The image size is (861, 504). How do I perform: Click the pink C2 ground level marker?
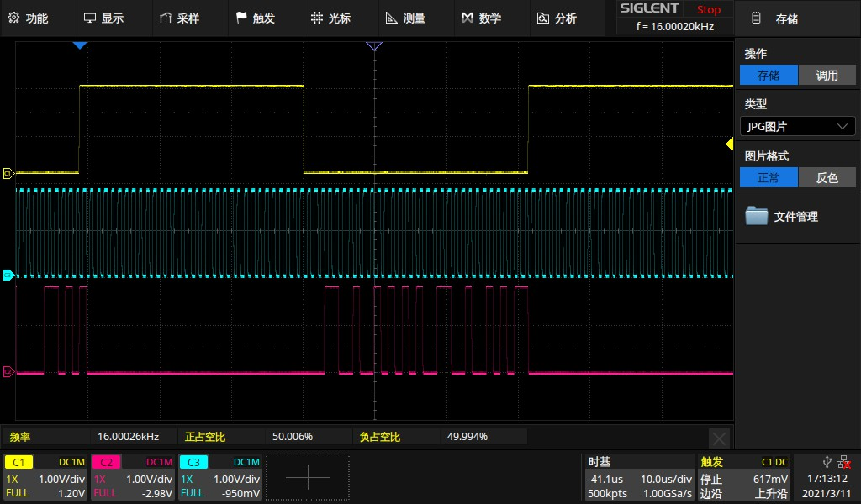click(8, 371)
